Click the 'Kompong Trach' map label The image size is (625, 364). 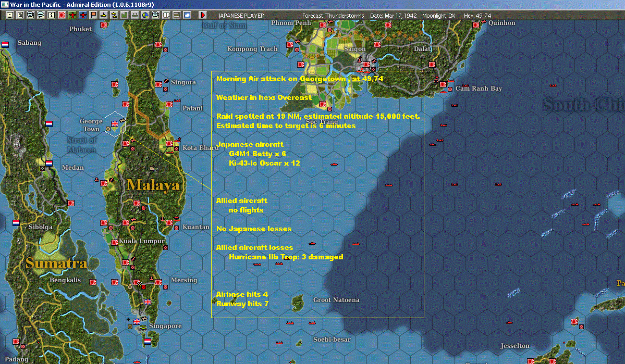[252, 49]
